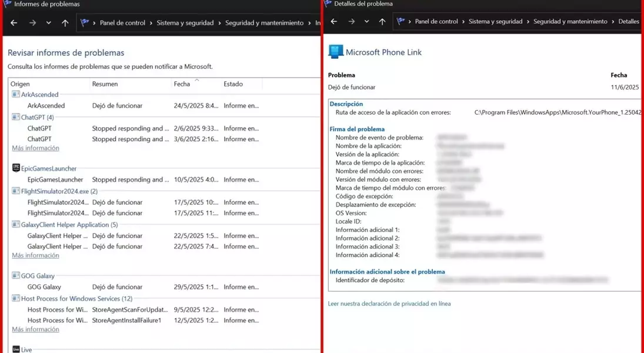Viewport: 644px width, 353px height.
Task: Click the GOG Galaxy group icon
Action: coord(16,275)
